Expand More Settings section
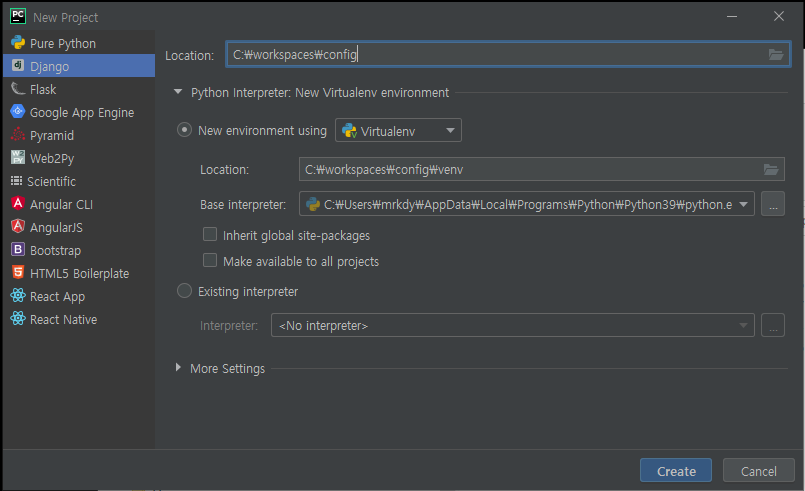805x491 pixels. (178, 368)
